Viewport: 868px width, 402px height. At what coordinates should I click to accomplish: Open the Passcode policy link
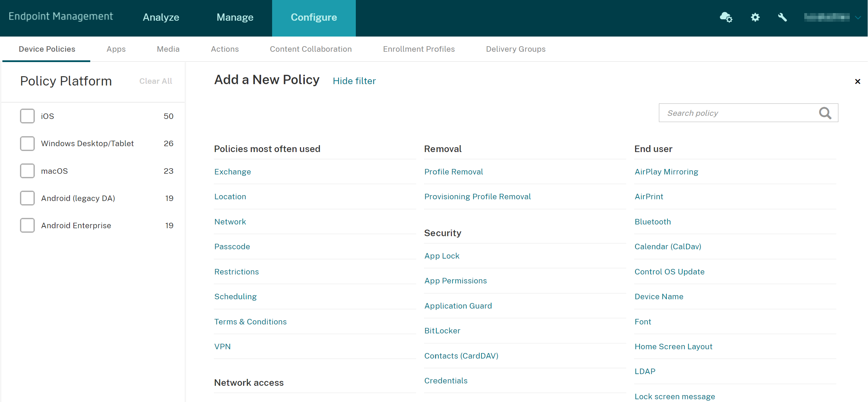pyautogui.click(x=232, y=247)
